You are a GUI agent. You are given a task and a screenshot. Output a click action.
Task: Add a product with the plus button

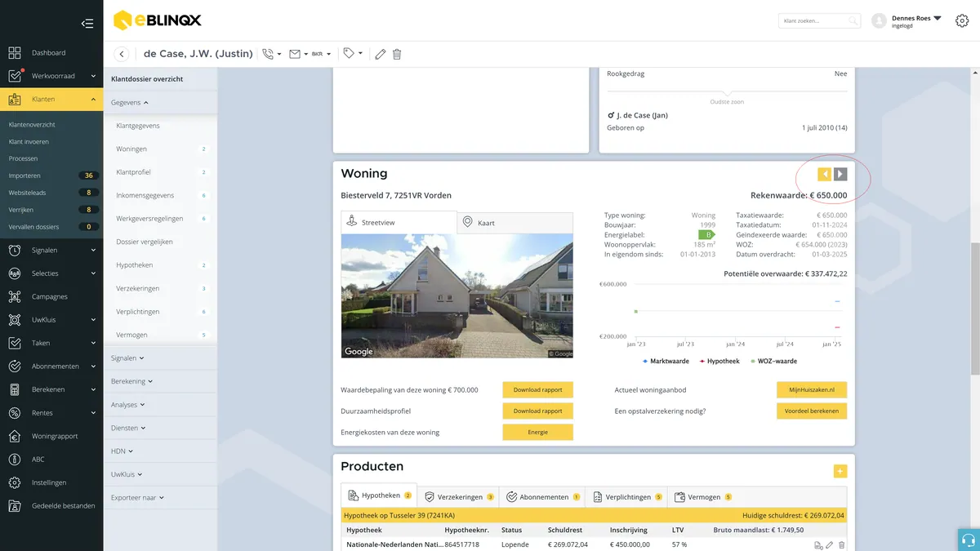pyautogui.click(x=840, y=471)
